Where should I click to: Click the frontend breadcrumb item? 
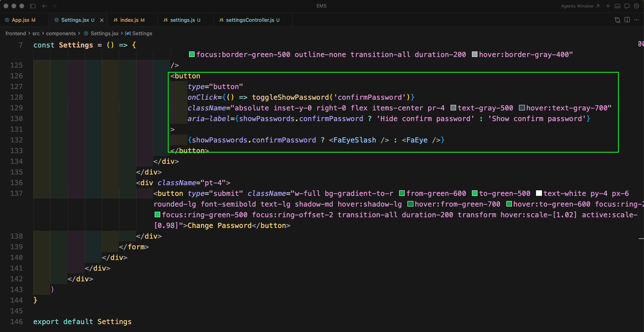(x=15, y=34)
